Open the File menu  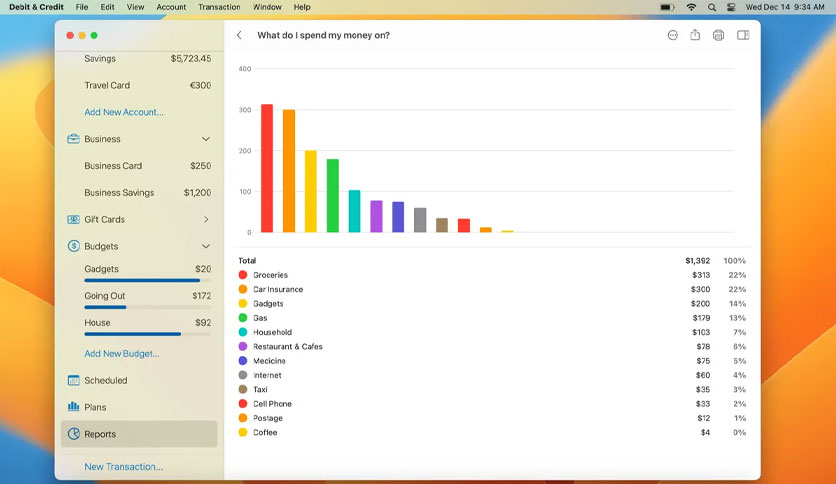pyautogui.click(x=82, y=7)
